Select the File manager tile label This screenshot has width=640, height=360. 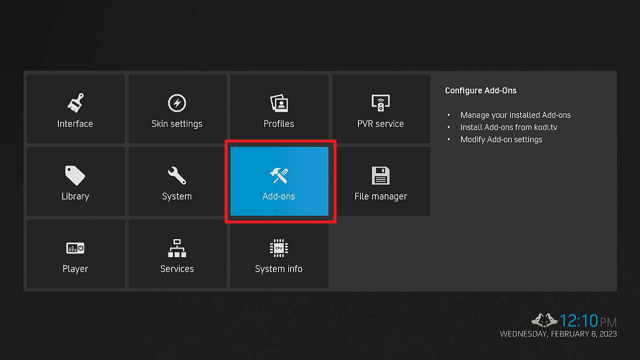point(380,197)
